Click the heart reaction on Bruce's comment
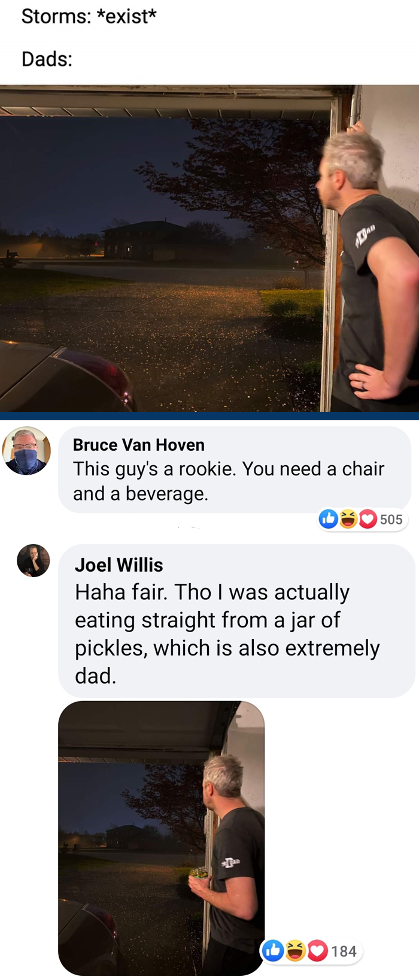Screen dimensions: 419x980 point(368,519)
